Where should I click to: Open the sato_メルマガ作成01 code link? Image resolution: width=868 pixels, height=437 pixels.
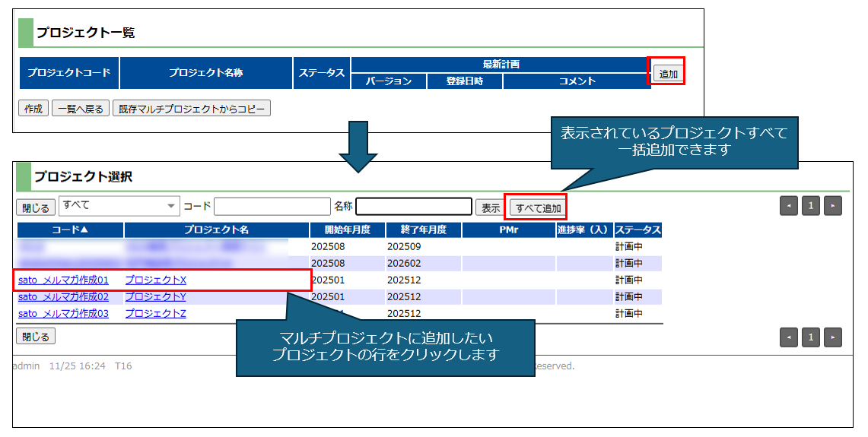click(63, 280)
